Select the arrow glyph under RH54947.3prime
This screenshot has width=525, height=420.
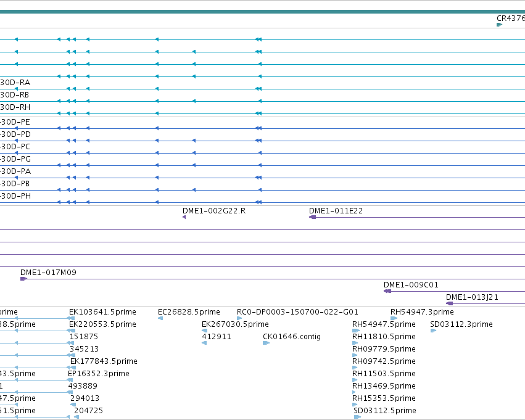click(394, 318)
